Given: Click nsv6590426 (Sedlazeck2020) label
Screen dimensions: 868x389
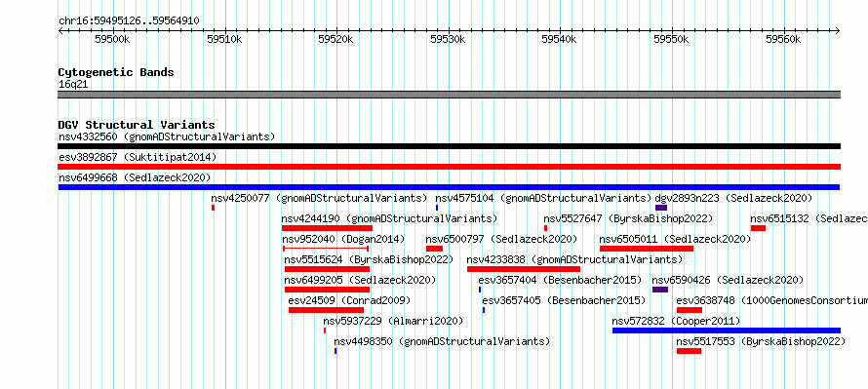Looking at the screenshot, I should pyautogui.click(x=728, y=280).
